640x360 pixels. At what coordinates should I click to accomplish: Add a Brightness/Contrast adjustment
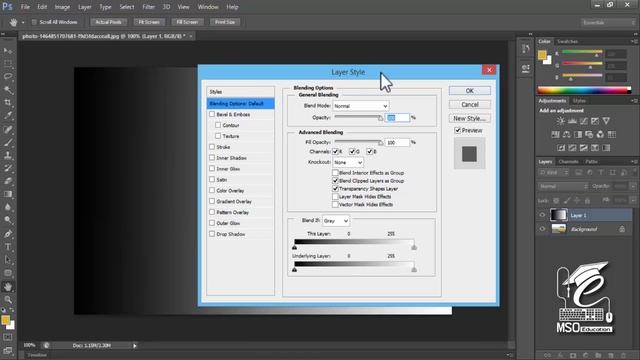tap(561, 121)
